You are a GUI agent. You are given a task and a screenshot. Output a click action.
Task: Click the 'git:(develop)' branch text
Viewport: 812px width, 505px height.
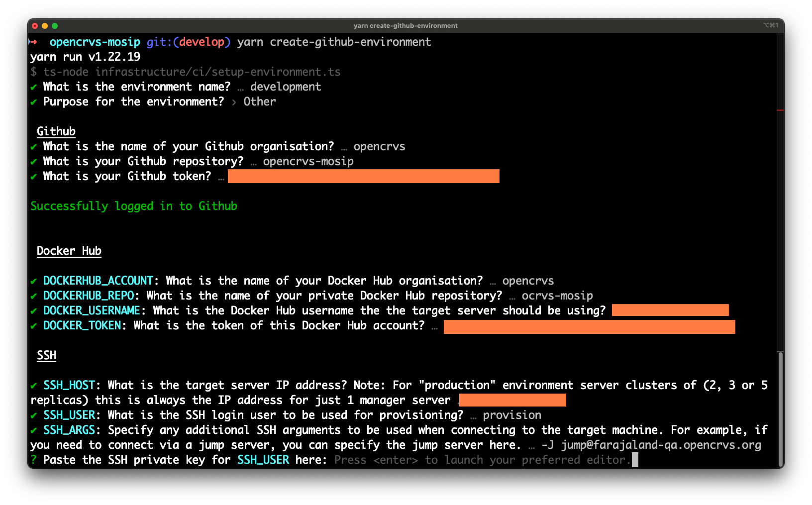tap(189, 42)
